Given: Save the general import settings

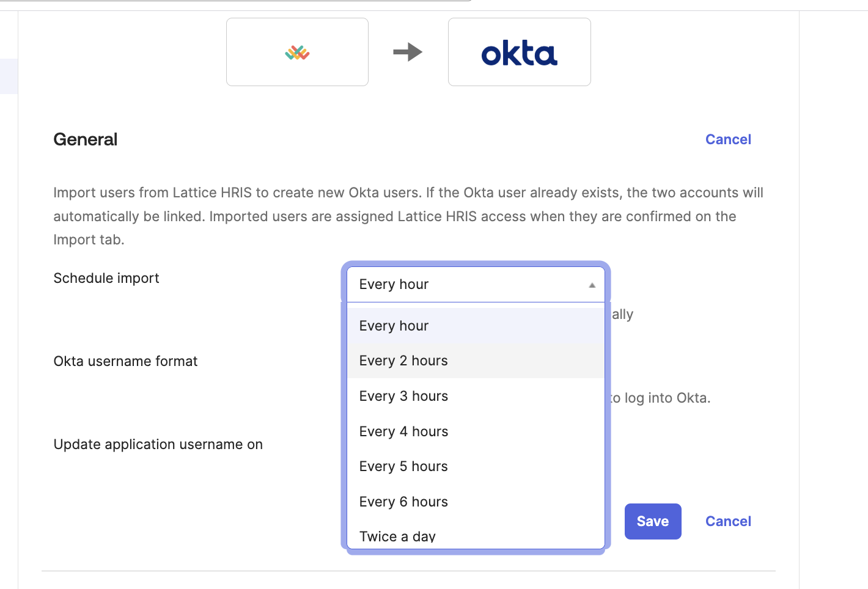Looking at the screenshot, I should tap(653, 521).
